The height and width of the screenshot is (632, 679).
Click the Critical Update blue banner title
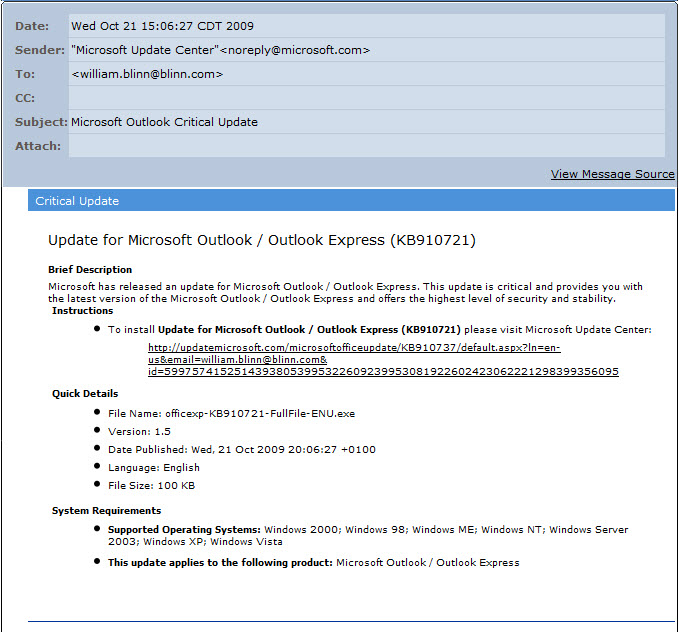click(x=77, y=201)
